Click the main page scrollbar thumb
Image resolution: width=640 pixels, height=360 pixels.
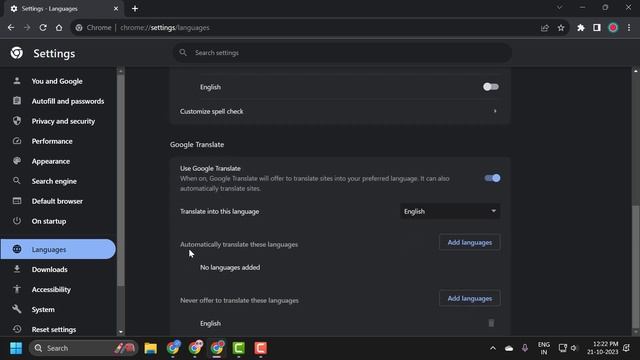point(636,266)
